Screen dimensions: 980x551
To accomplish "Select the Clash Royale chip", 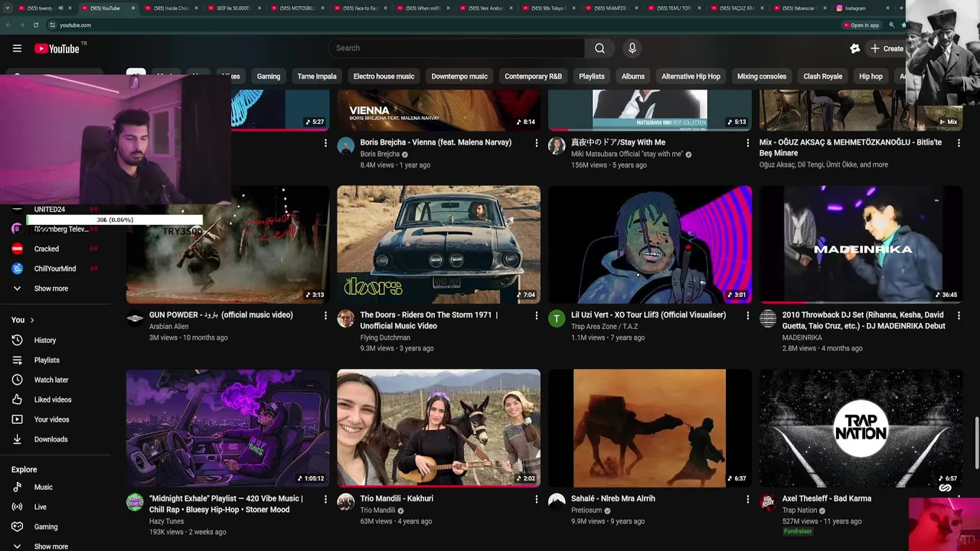I will point(823,77).
